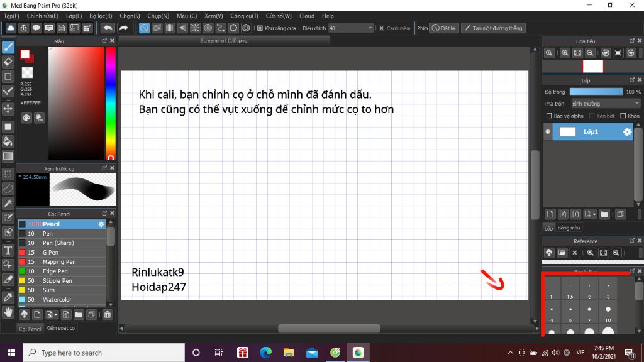Click open folder icon in Reference panel

[562, 253]
